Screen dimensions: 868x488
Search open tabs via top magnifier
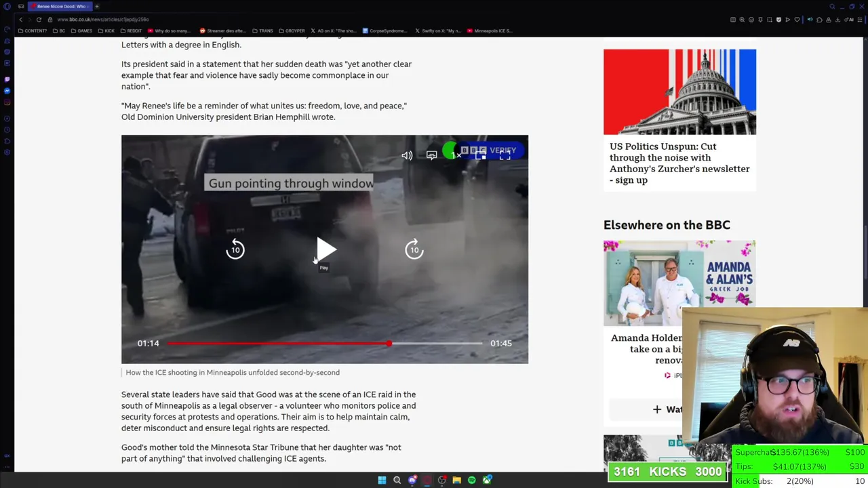click(832, 6)
